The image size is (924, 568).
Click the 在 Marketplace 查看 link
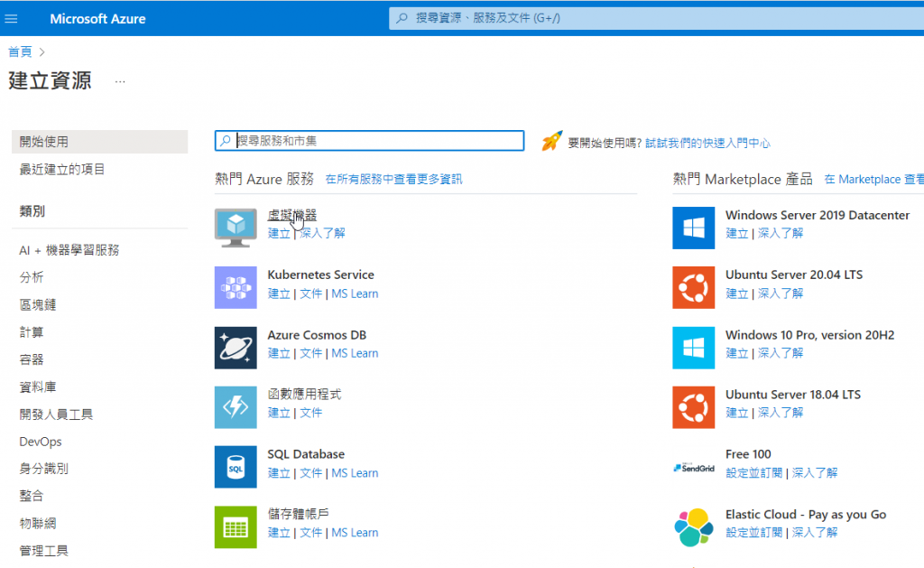[x=873, y=180]
